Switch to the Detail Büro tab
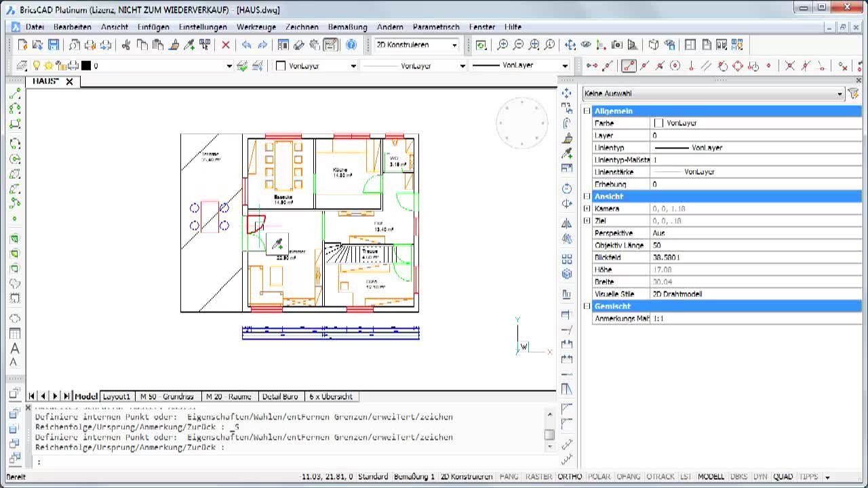Image resolution: width=868 pixels, height=488 pixels. (280, 396)
